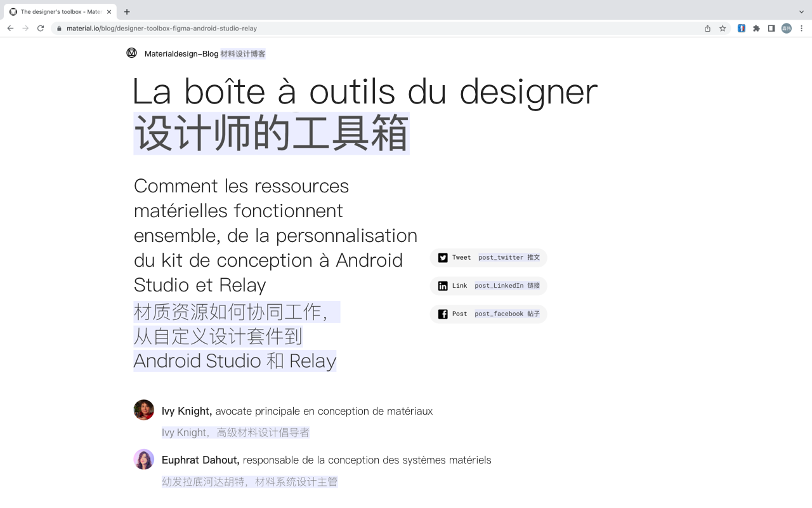View site information via the lock icon
Screen dimensions: 812x508
59,29
